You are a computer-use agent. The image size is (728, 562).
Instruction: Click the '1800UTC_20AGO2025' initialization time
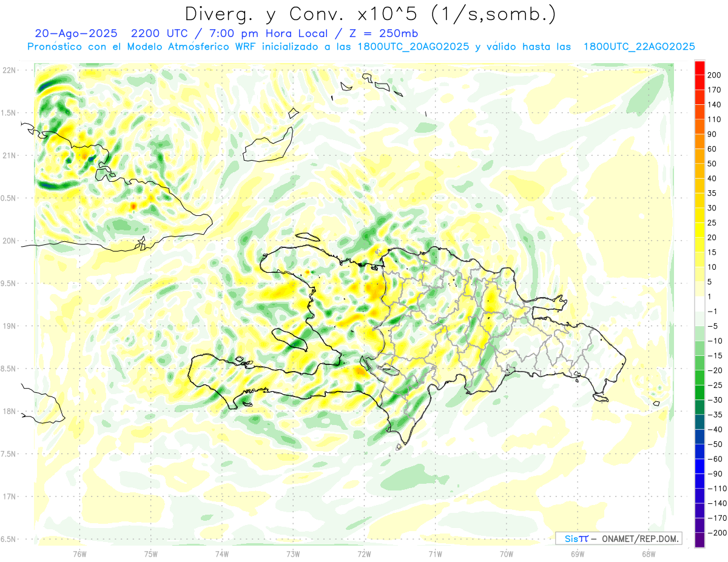pyautogui.click(x=414, y=47)
